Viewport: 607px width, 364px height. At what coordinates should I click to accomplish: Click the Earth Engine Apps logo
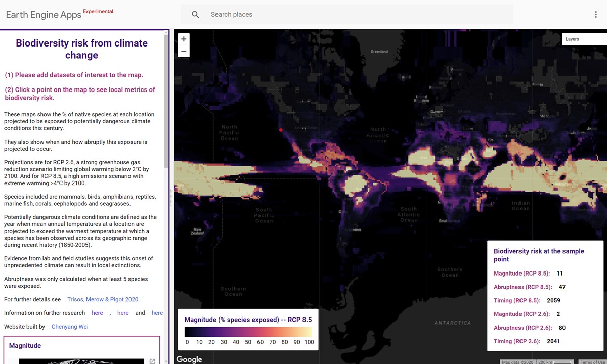(x=44, y=15)
